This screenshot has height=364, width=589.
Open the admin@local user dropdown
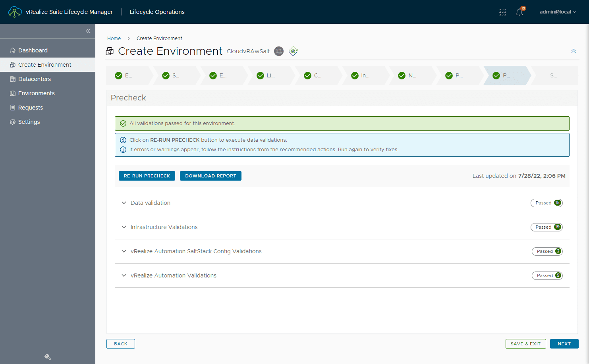[558, 12]
